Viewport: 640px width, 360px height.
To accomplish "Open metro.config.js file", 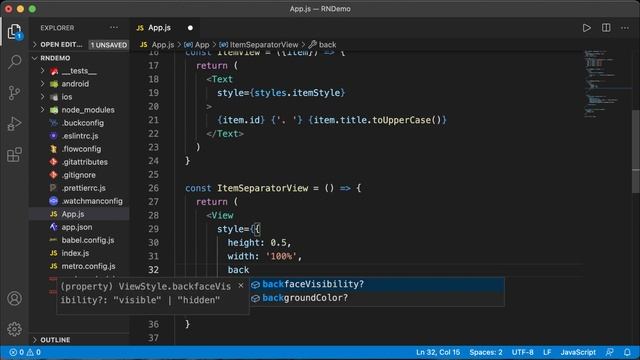I will pyautogui.click(x=88, y=266).
